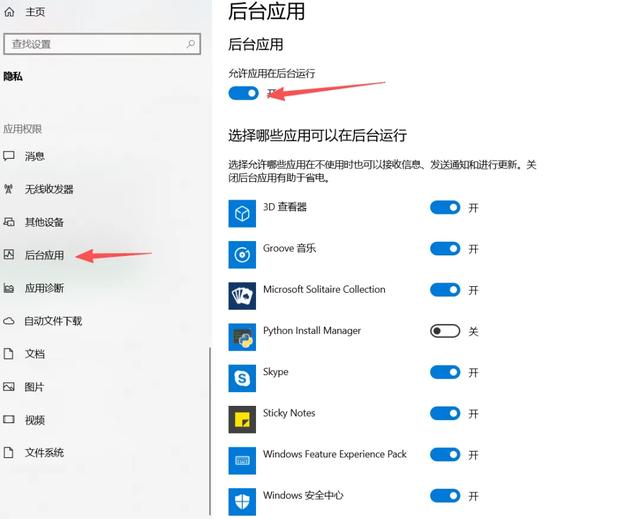
Task: Open 无线收发器 settings
Action: 49,189
